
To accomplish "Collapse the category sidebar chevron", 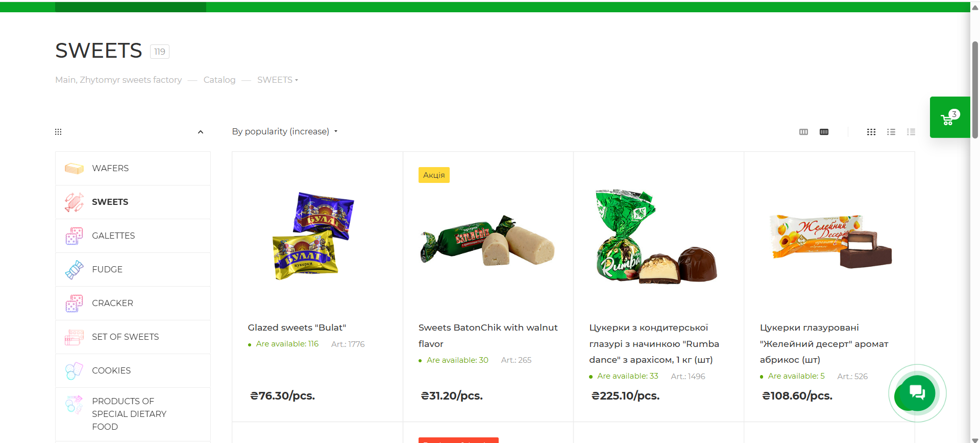I will [201, 132].
